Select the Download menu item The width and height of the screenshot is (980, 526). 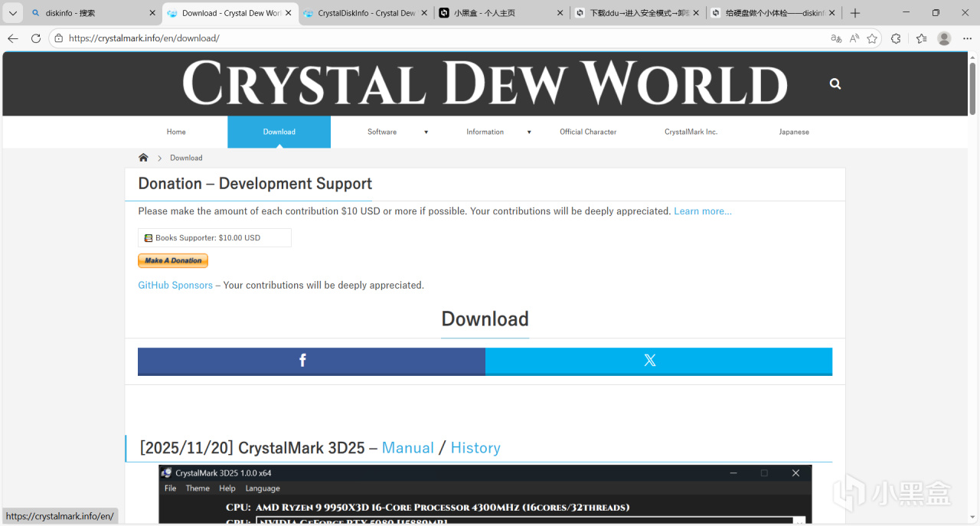[x=279, y=132]
